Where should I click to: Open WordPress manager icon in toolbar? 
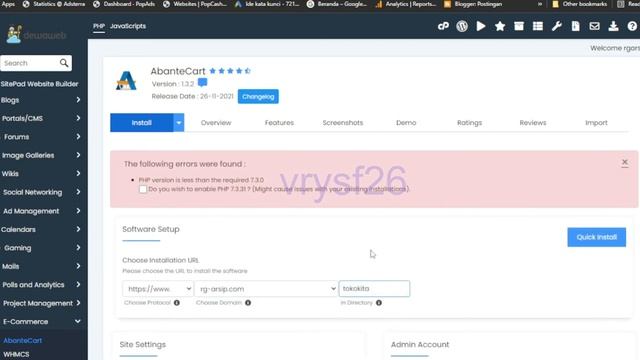pyautogui.click(x=462, y=26)
